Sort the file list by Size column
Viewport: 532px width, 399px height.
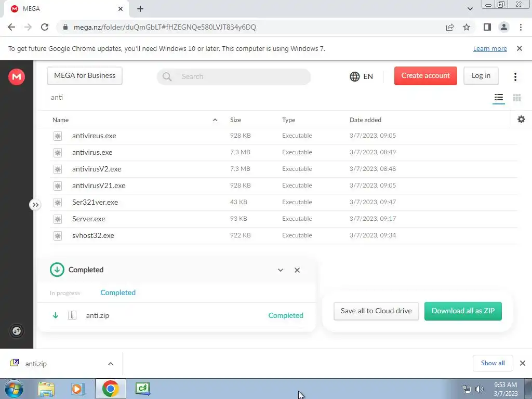click(235, 120)
